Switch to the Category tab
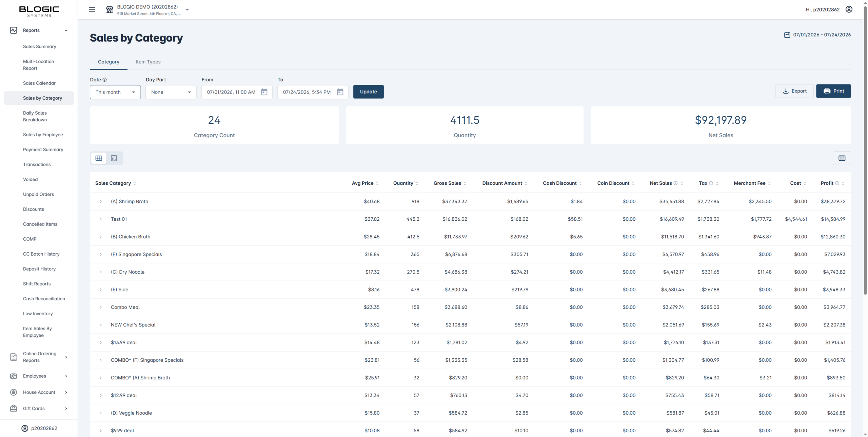Screen dimensions: 868x437 [x=108, y=62]
